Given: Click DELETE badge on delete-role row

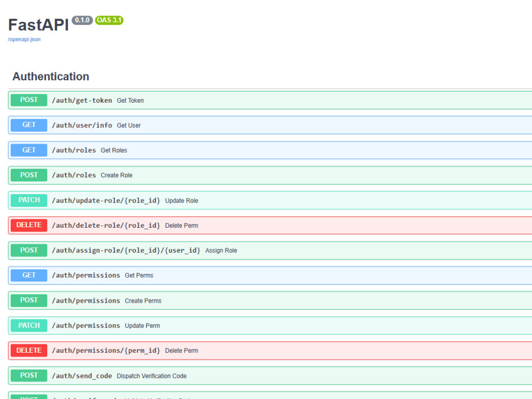Looking at the screenshot, I should [x=29, y=225].
